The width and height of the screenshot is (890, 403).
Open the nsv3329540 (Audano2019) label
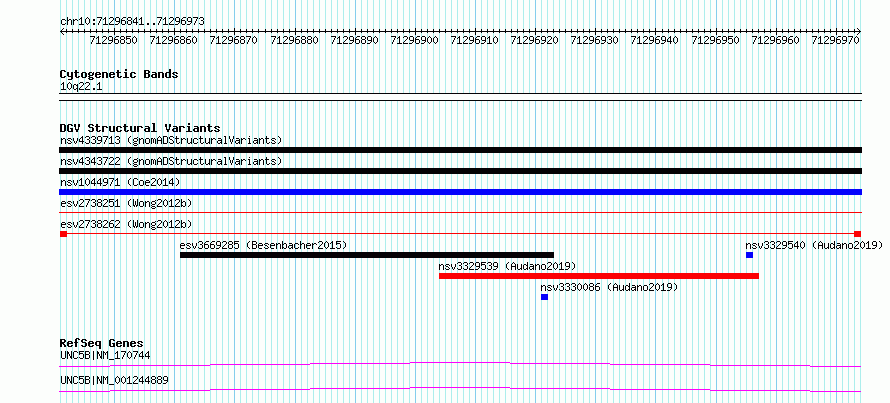[x=815, y=245]
